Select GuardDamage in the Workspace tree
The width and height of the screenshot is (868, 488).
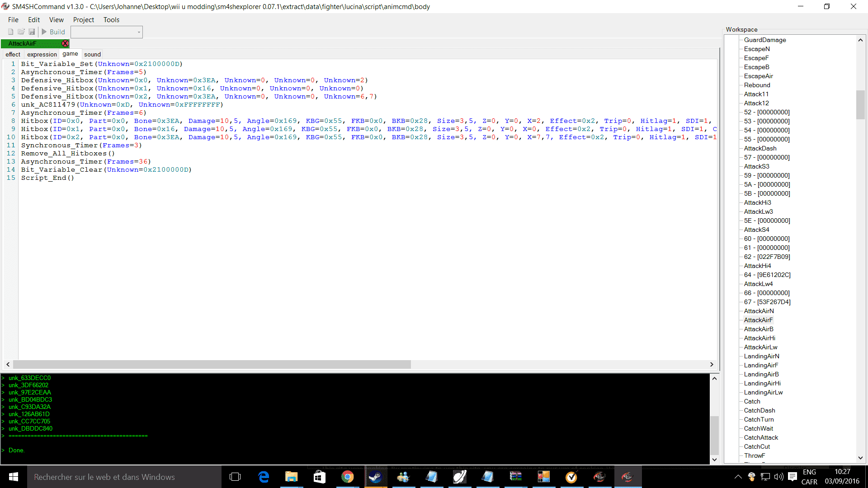765,40
